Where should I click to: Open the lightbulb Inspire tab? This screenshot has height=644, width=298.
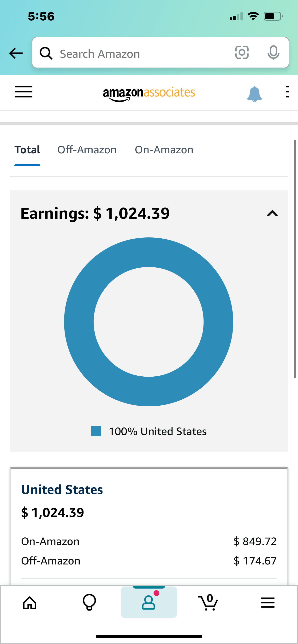click(x=89, y=602)
